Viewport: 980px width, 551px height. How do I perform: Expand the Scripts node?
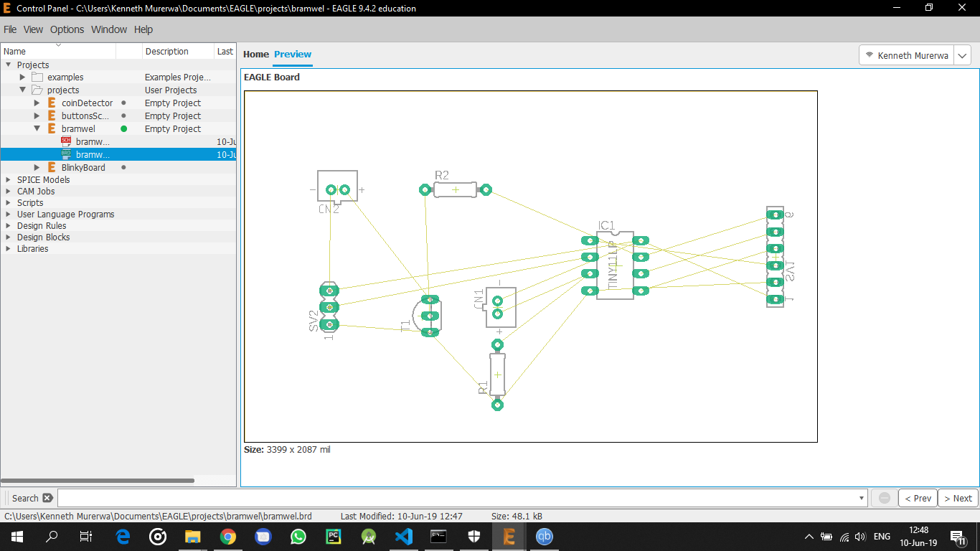pyautogui.click(x=8, y=202)
